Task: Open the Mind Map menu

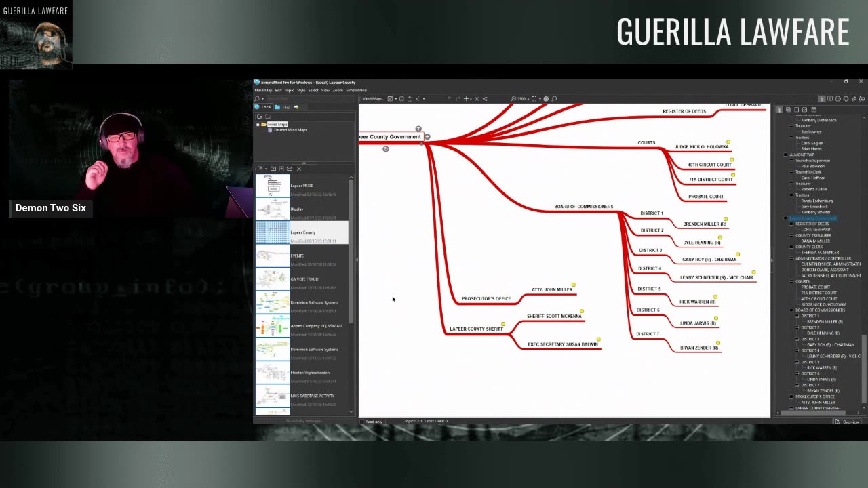Action: pyautogui.click(x=263, y=90)
